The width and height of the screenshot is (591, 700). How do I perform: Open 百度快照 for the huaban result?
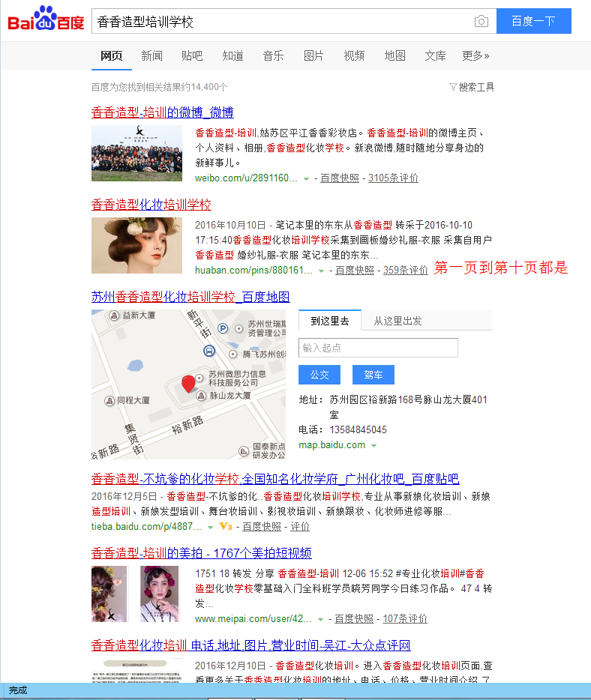click(355, 270)
